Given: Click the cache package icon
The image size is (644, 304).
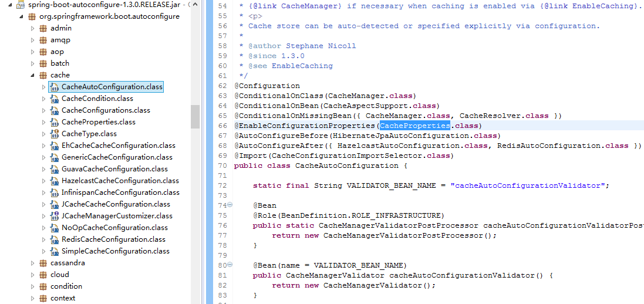Looking at the screenshot, I should [x=43, y=75].
